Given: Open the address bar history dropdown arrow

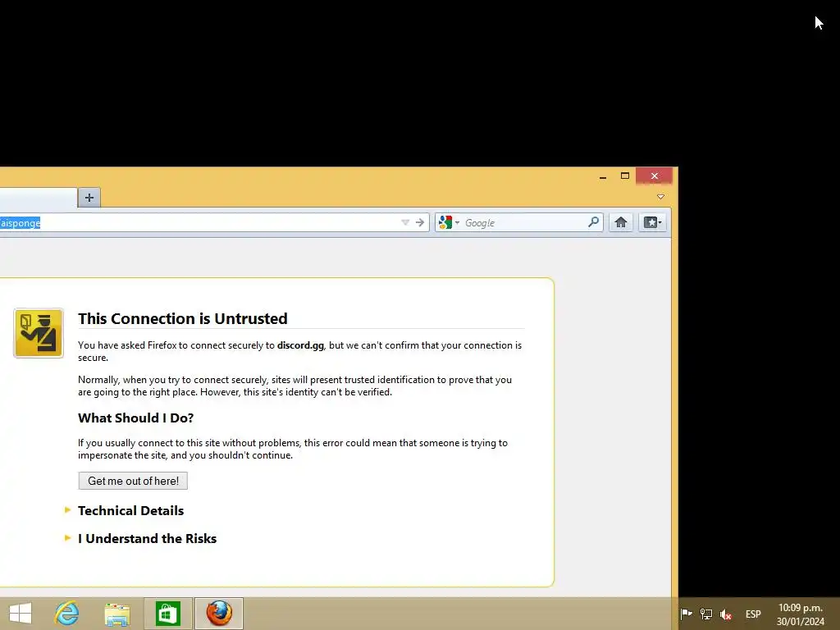Looking at the screenshot, I should 405,222.
